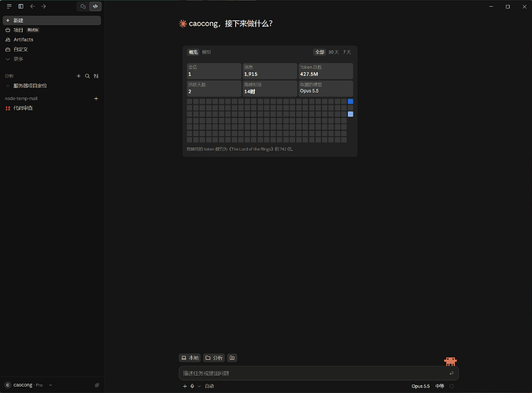532x393 pixels.
Task: Click the Lord of the Rings token note
Action: [x=239, y=149]
